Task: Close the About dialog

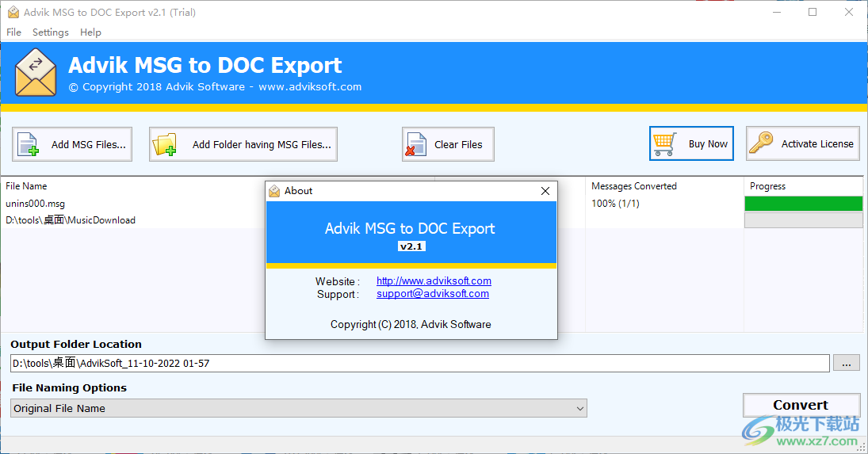Action: tap(545, 191)
